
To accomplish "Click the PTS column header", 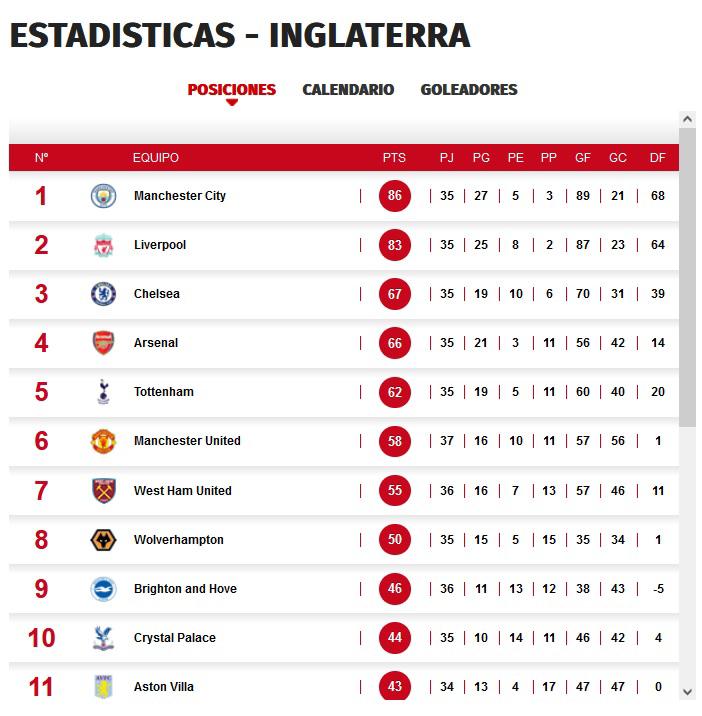I will (x=394, y=158).
